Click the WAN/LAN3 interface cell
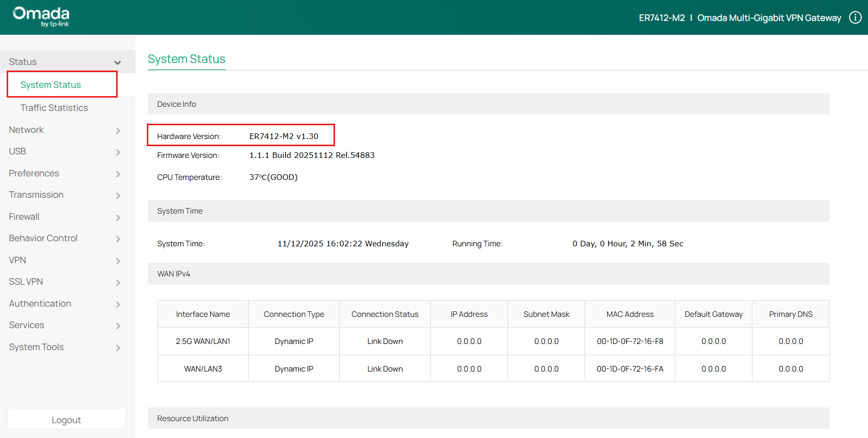This screenshot has height=438, width=868. [203, 369]
